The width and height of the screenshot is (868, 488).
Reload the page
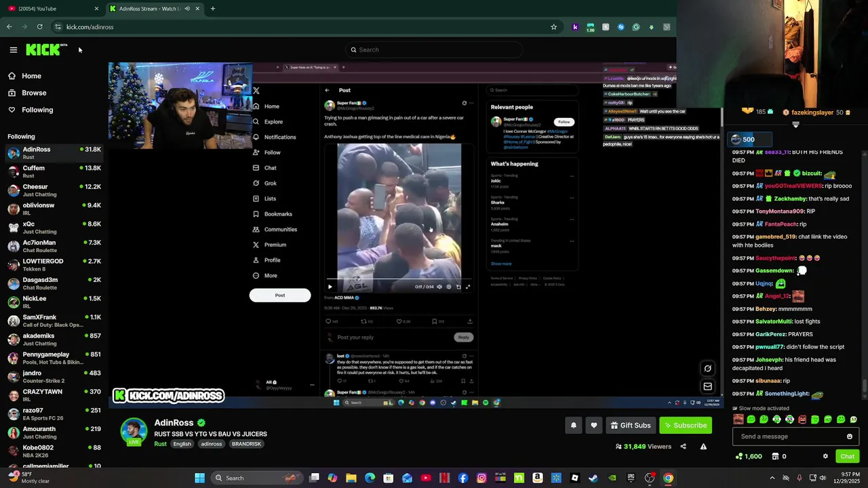39,27
